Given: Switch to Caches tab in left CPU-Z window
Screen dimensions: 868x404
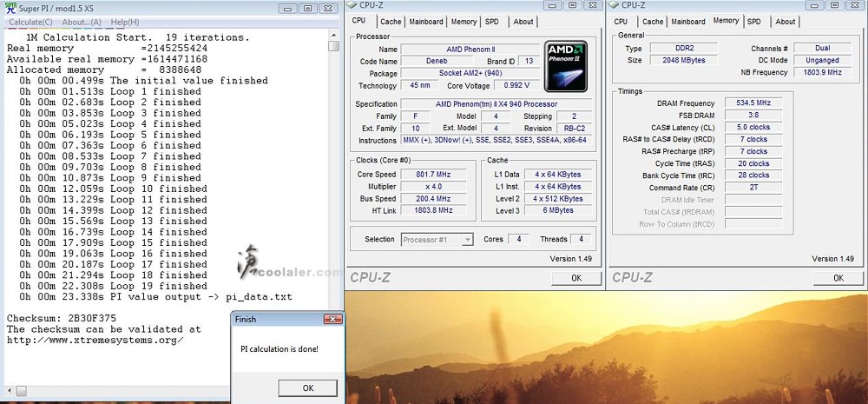Looking at the screenshot, I should (391, 22).
